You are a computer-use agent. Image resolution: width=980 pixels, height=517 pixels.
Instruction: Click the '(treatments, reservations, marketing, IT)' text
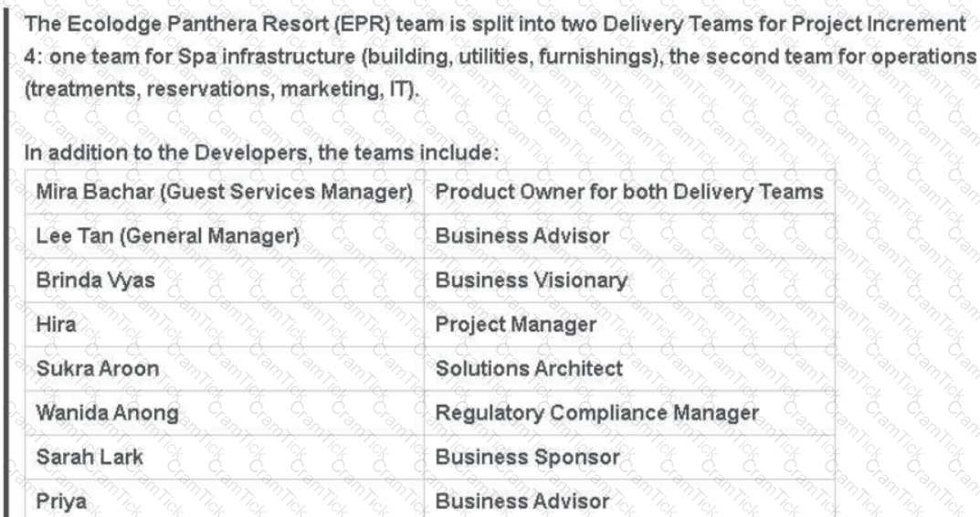[x=221, y=90]
